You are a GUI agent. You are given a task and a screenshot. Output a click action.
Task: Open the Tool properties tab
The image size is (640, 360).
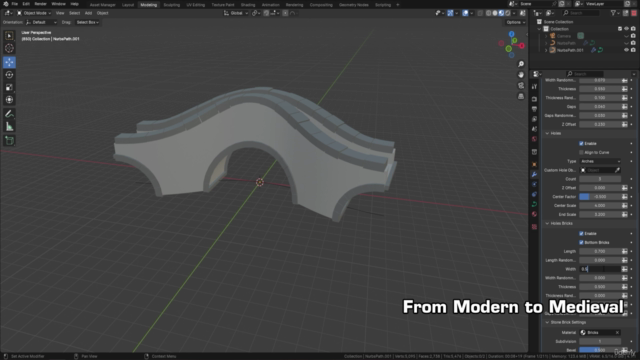point(534,87)
